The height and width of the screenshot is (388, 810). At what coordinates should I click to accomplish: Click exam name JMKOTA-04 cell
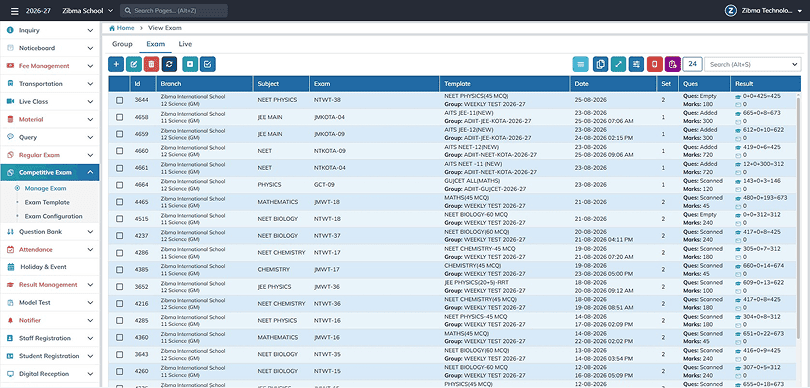(329, 117)
